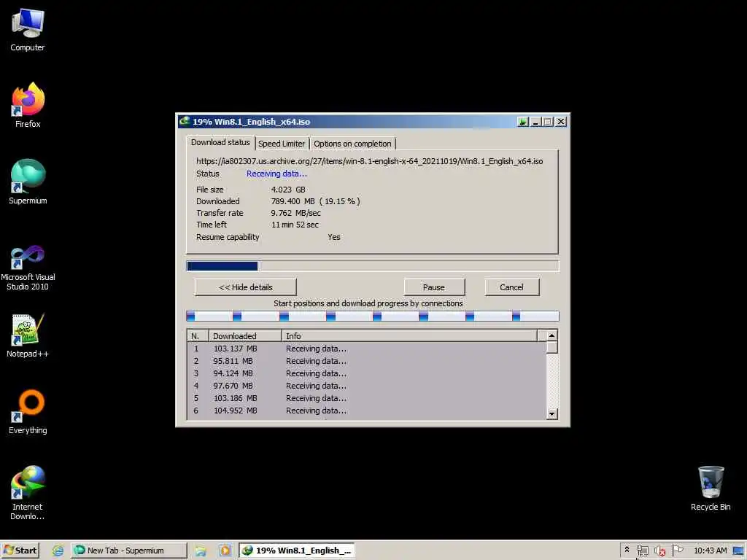
Task: Select connection row 1 with 103.137 MB
Action: [366, 349]
